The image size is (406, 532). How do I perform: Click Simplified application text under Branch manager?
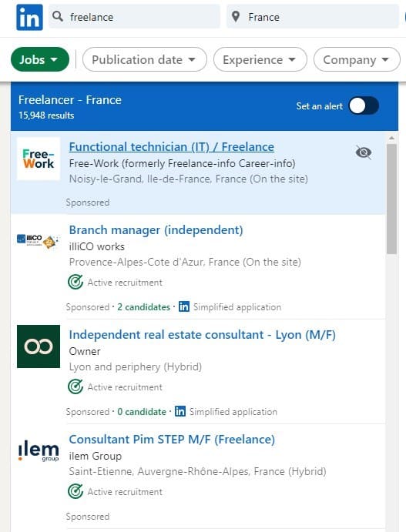point(237,307)
